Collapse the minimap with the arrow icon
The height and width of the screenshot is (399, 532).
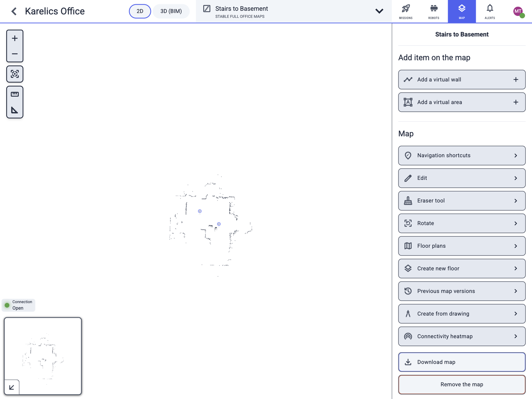12,387
